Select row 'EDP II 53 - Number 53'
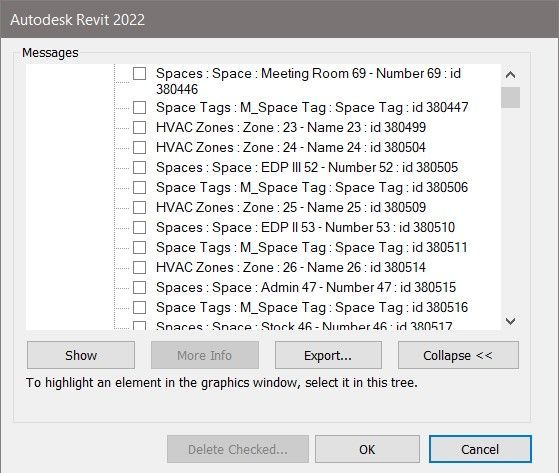 coord(306,227)
